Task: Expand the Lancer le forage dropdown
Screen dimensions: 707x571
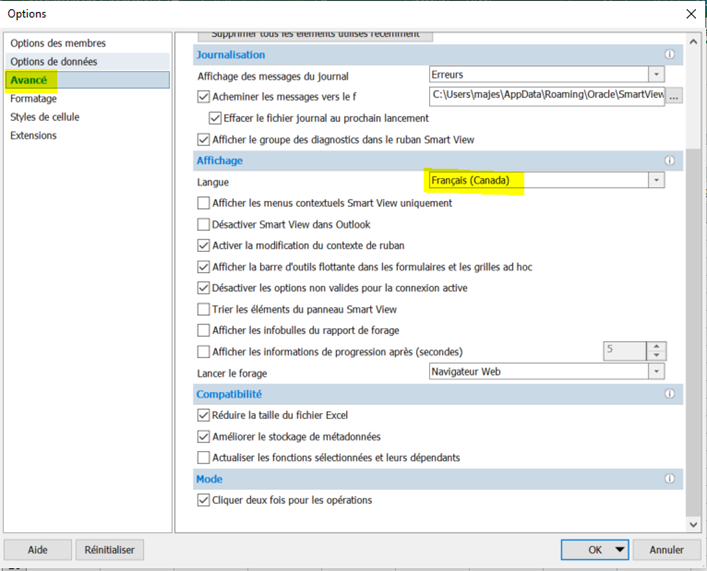Action: 656,372
